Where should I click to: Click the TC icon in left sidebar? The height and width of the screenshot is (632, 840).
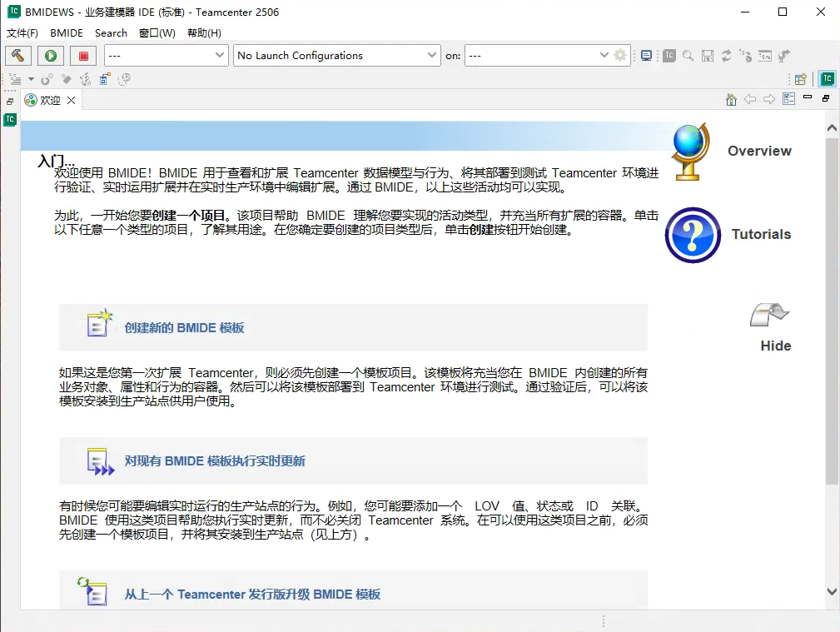(x=10, y=120)
